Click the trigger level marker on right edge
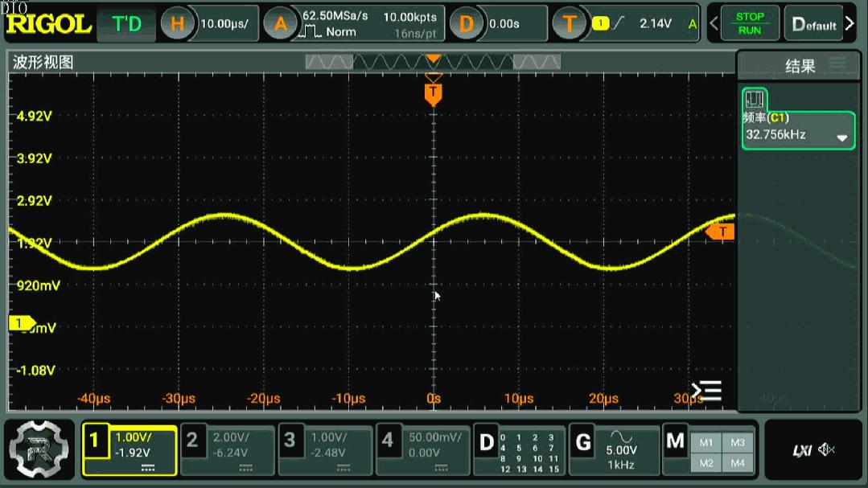868x488 pixels. click(722, 232)
